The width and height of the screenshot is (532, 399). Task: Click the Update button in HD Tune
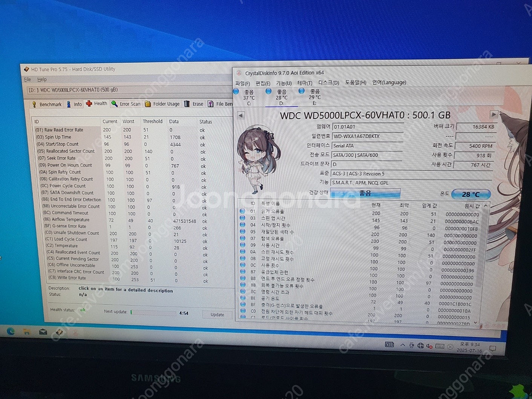pyautogui.click(x=217, y=314)
